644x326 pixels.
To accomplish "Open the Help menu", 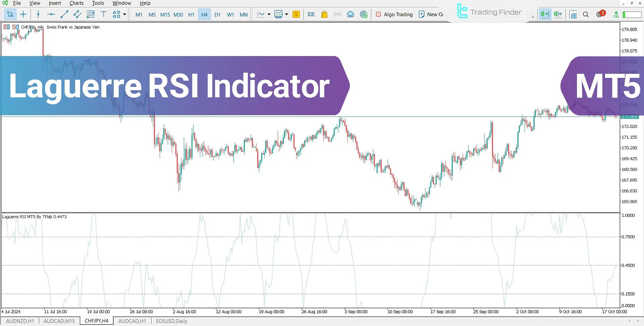I will coord(145,3).
